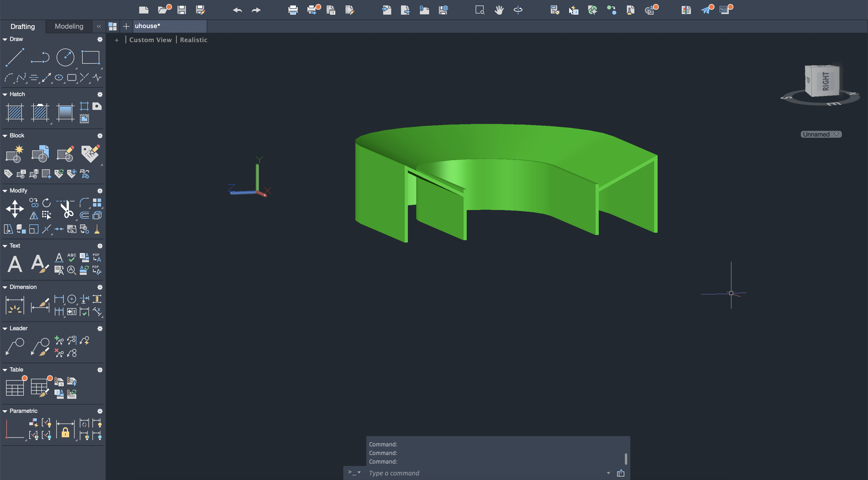Viewport: 868px width, 480px height.
Task: Click the Hatch pattern tool
Action: click(x=15, y=112)
